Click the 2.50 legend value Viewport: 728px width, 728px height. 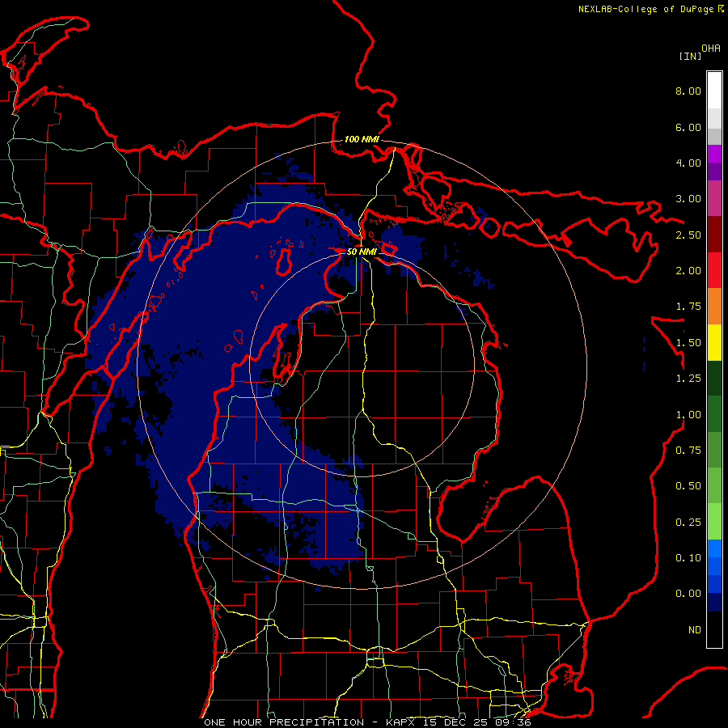[x=688, y=235]
